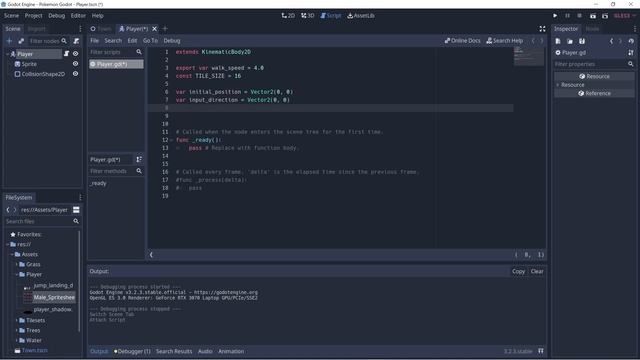The image size is (640, 360).
Task: Stop the running scene
Action: coord(580,16)
